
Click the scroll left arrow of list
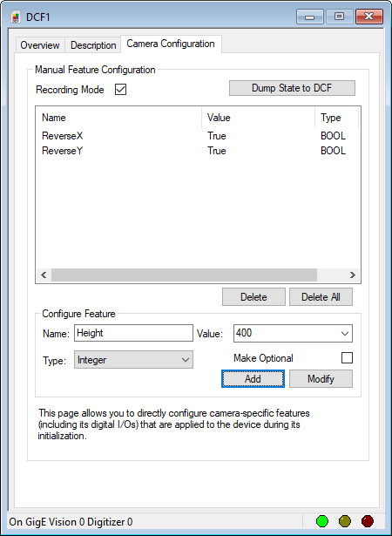[44, 275]
